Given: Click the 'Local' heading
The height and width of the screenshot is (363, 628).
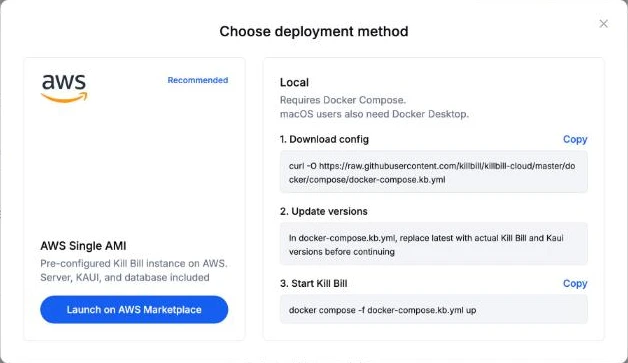Looking at the screenshot, I should (x=294, y=82).
